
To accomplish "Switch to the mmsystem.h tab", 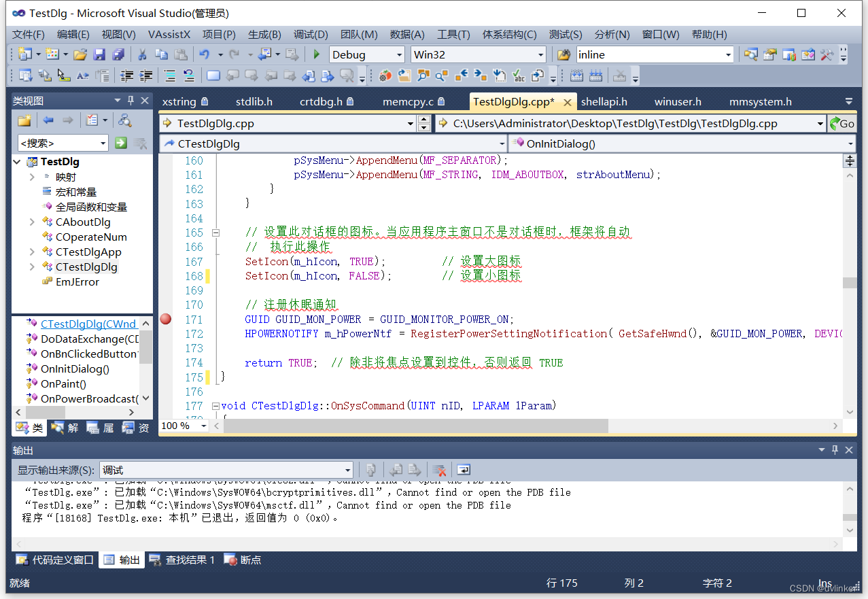I will (761, 101).
